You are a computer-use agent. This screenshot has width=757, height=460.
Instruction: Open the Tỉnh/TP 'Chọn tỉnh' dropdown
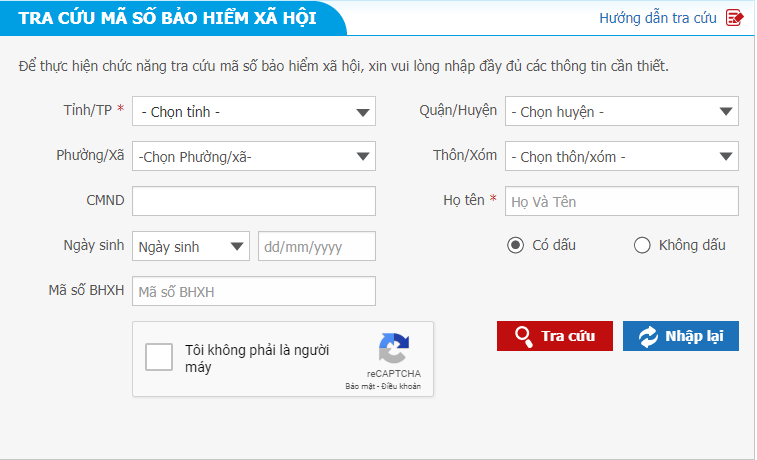click(x=253, y=112)
